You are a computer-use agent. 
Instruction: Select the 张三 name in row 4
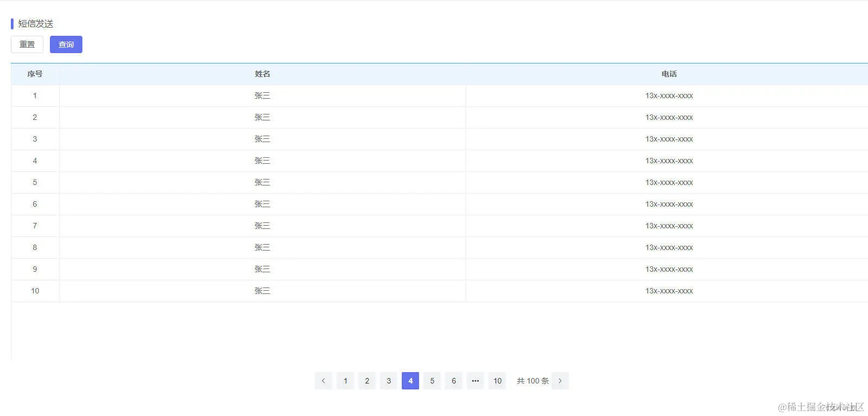pos(262,161)
